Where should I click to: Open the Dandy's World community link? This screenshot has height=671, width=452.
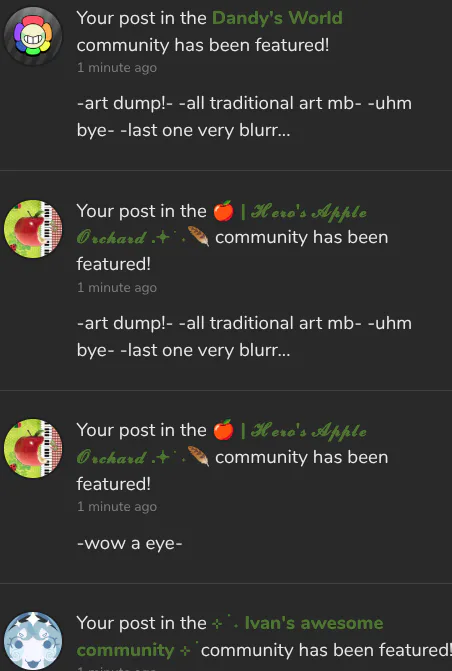pyautogui.click(x=277, y=18)
